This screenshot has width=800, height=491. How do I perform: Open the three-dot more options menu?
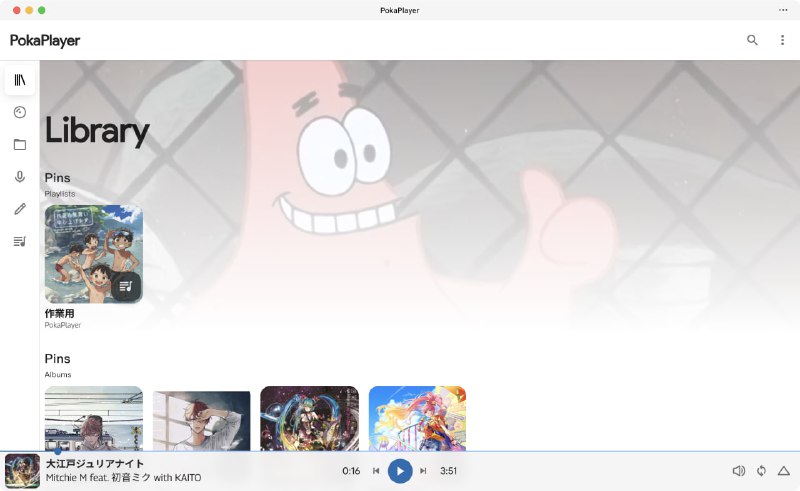point(782,40)
